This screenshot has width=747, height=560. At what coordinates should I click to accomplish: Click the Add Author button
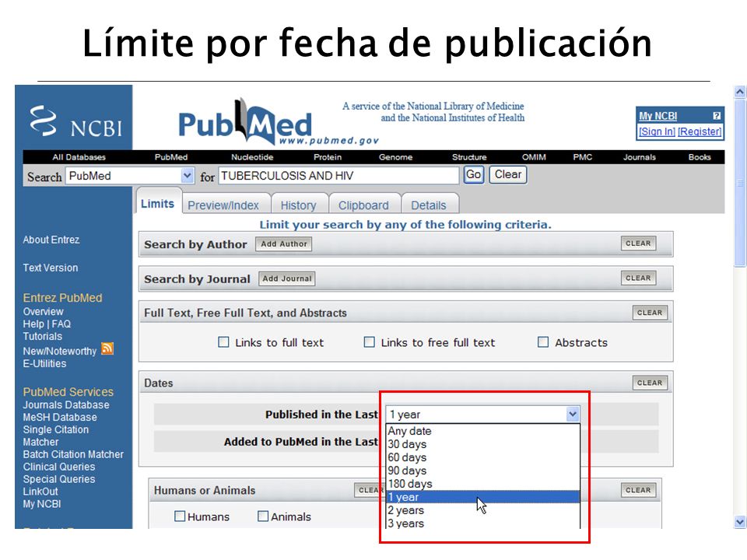point(283,243)
